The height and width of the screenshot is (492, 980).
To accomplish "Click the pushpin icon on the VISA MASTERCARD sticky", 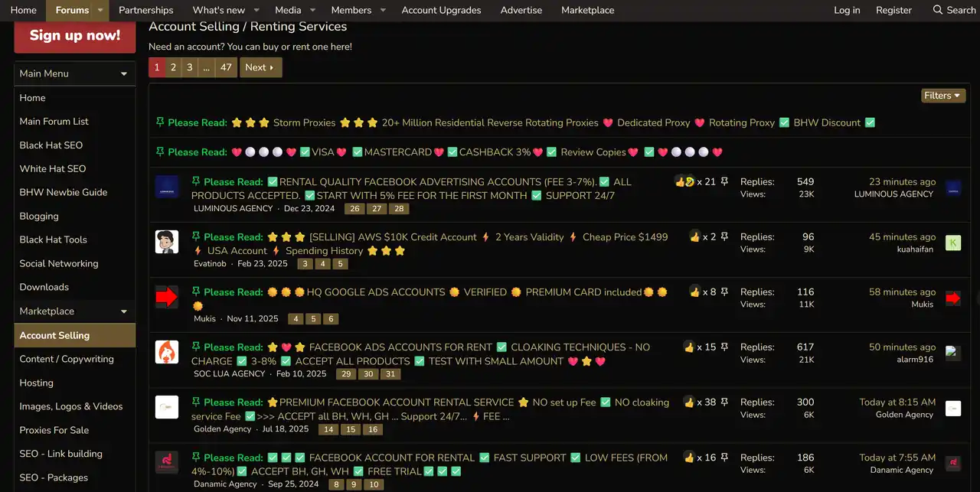I will coord(159,152).
